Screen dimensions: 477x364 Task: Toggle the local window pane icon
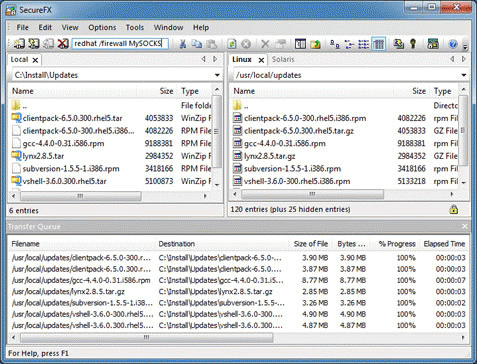point(300,44)
